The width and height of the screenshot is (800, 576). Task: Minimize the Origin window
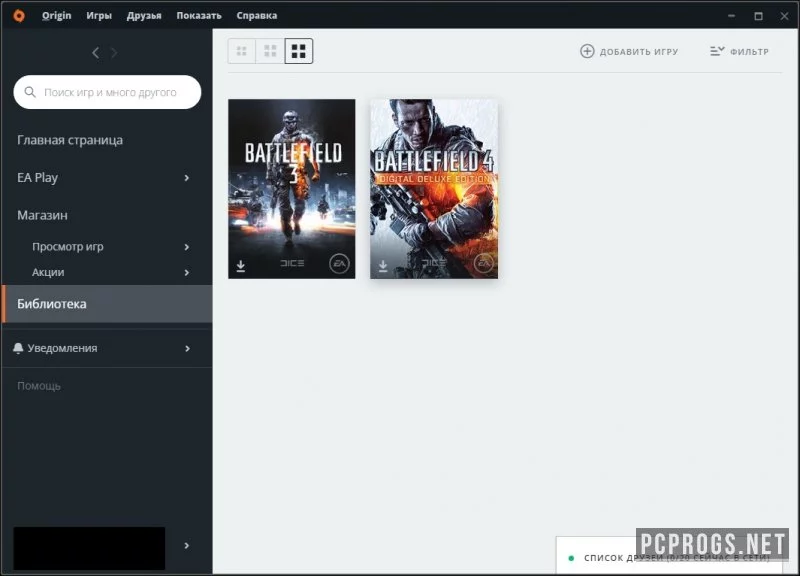[732, 16]
